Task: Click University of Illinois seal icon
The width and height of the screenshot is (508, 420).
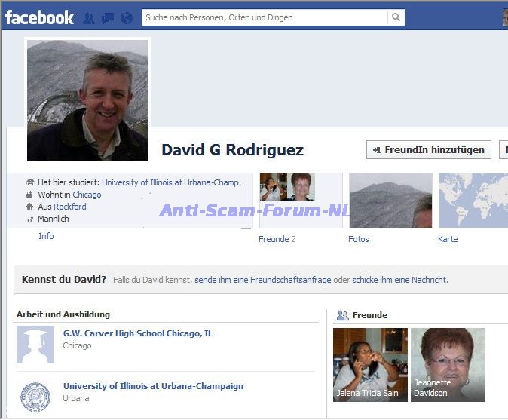Action: point(35,397)
